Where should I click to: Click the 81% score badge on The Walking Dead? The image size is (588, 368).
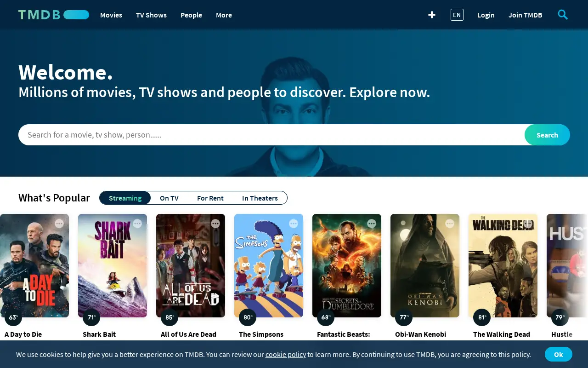tap(482, 317)
